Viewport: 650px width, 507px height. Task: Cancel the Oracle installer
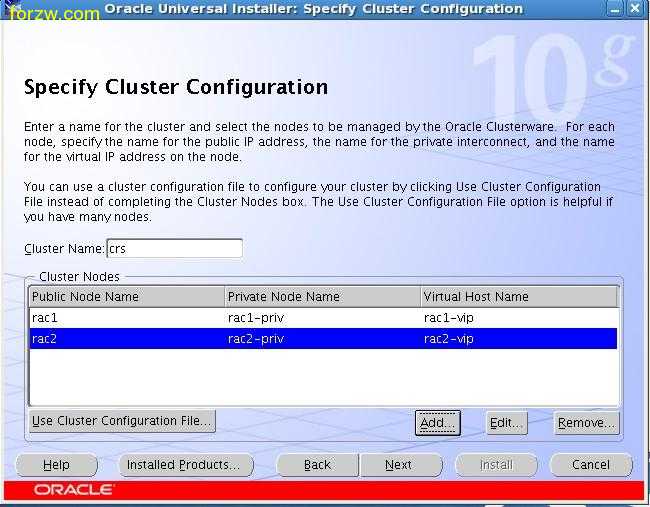590,465
